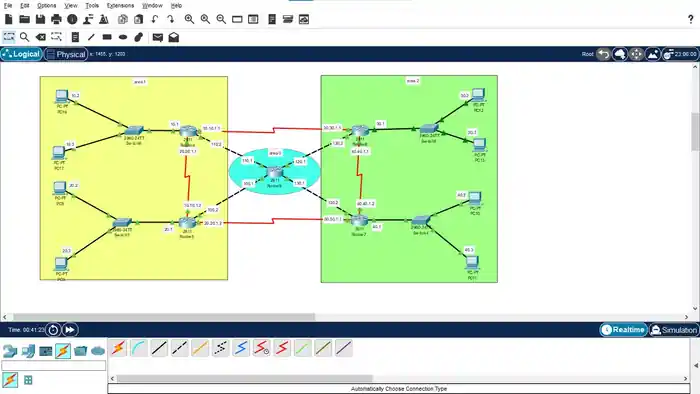The image size is (700, 394).
Task: Open the Window menu
Action: point(152,5)
